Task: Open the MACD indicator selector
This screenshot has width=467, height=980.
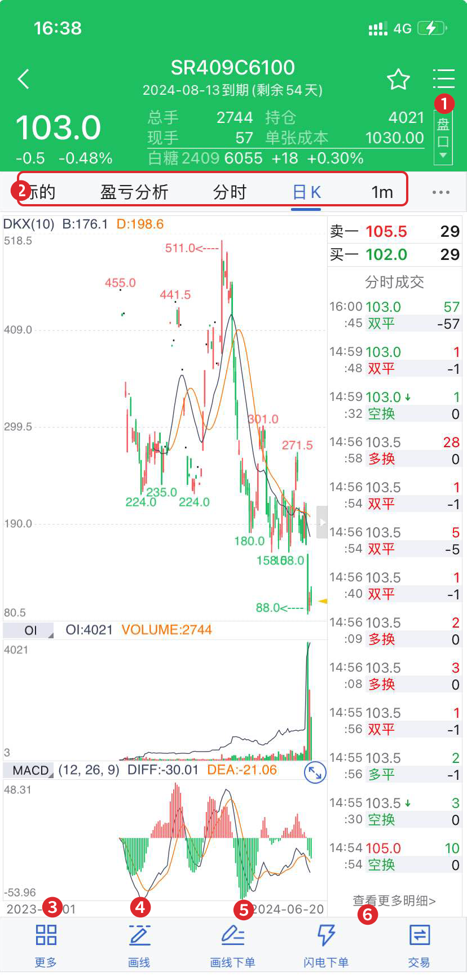Action: tap(29, 770)
